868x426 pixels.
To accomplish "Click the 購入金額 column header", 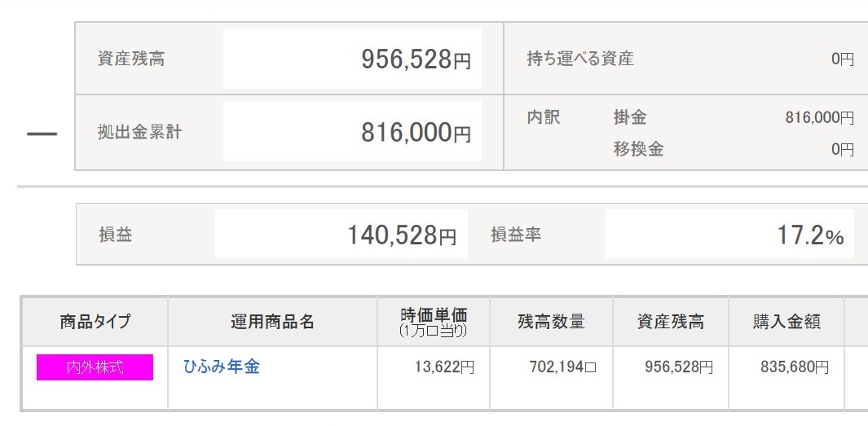I will [x=786, y=322].
